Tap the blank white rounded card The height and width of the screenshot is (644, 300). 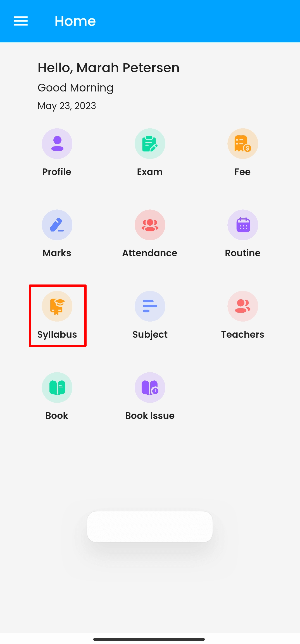tap(150, 527)
